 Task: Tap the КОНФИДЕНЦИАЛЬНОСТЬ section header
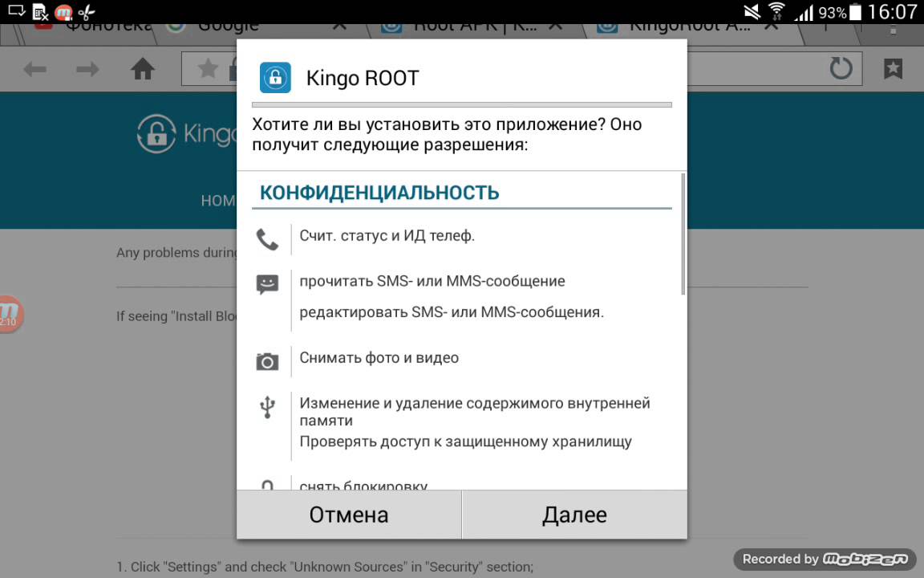tap(379, 193)
